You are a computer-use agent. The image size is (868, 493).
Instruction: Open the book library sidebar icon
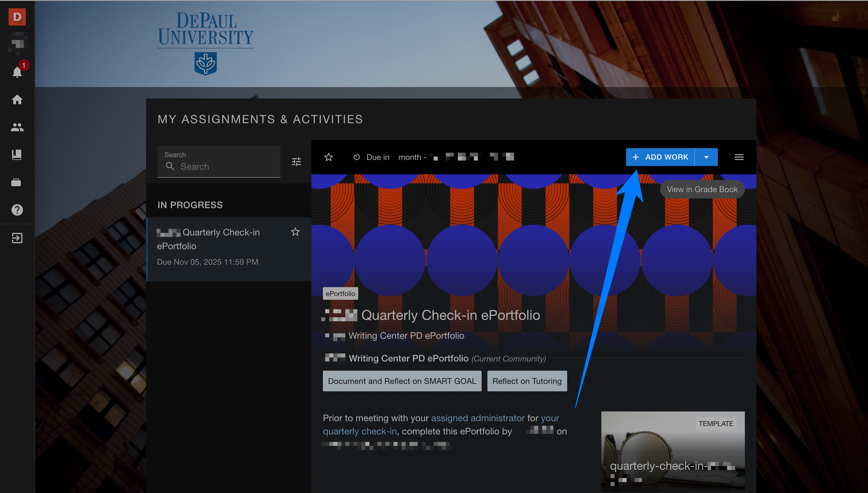pyautogui.click(x=17, y=155)
